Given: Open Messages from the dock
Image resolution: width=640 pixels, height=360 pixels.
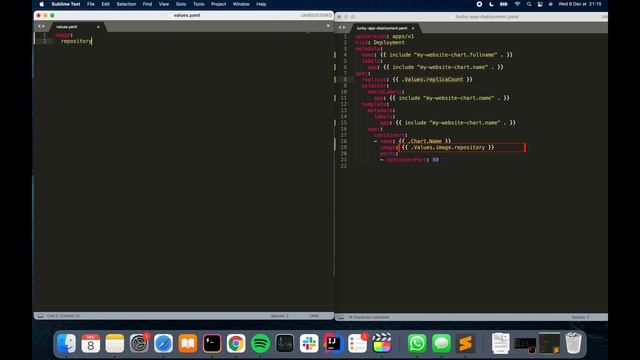Looking at the screenshot, I should click(441, 343).
